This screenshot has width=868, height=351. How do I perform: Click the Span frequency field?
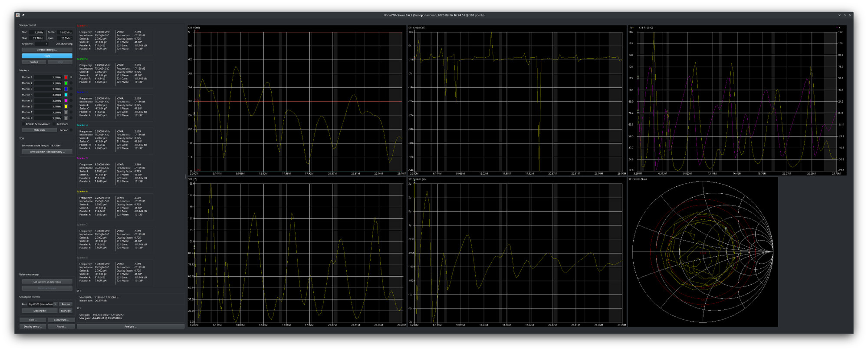[65, 38]
